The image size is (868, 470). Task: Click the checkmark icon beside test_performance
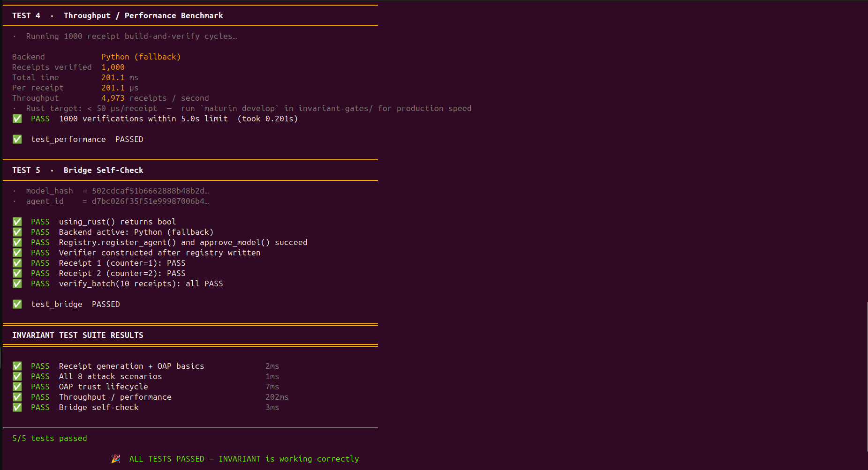(x=17, y=139)
